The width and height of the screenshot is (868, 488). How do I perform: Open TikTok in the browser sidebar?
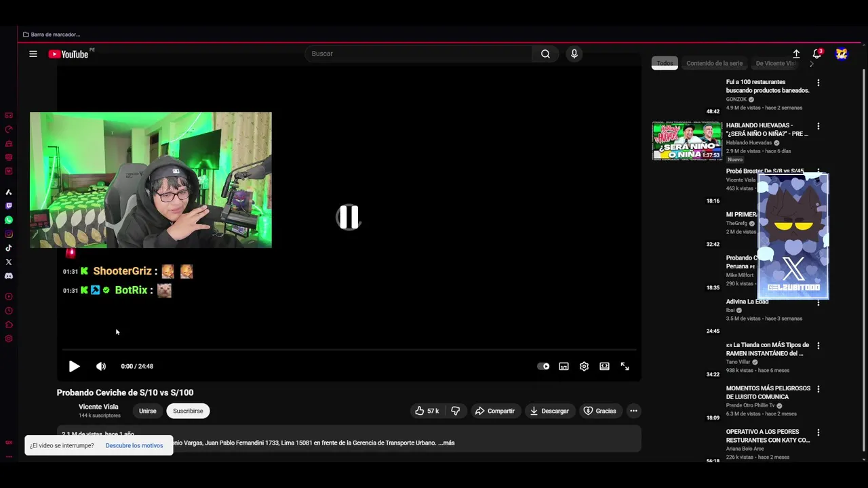(9, 248)
